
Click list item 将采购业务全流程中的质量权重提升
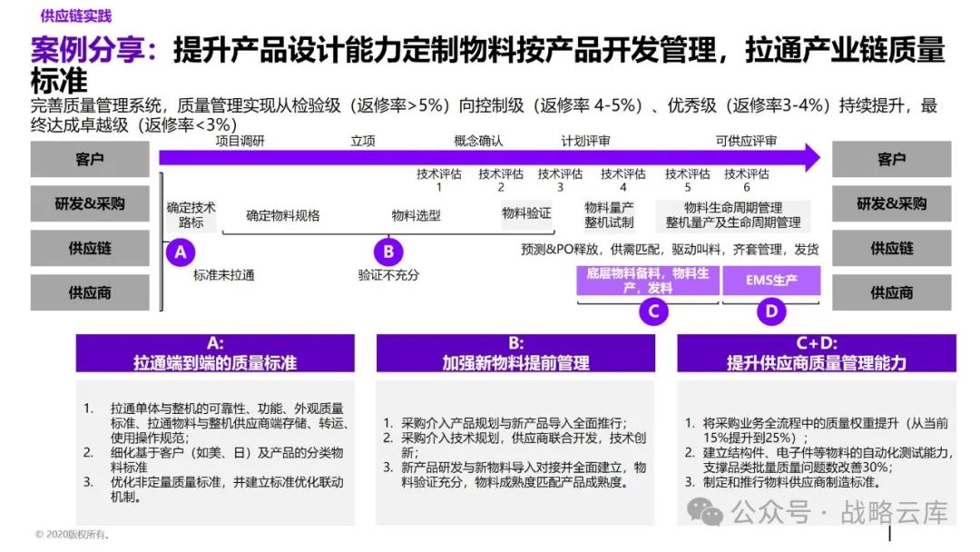[817, 430]
